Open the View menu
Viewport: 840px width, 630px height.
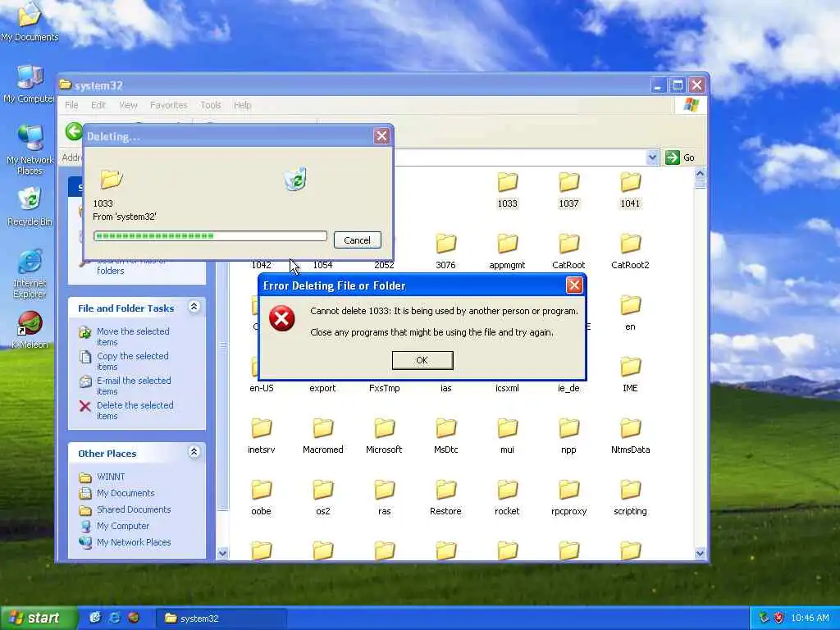(x=128, y=105)
